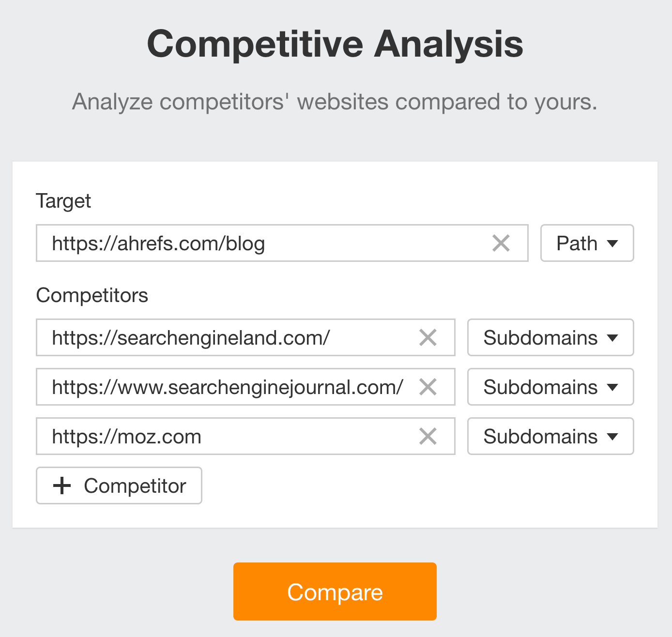
Task: Click the chevron on searchengineland's Subdomains selector
Action: pos(613,337)
